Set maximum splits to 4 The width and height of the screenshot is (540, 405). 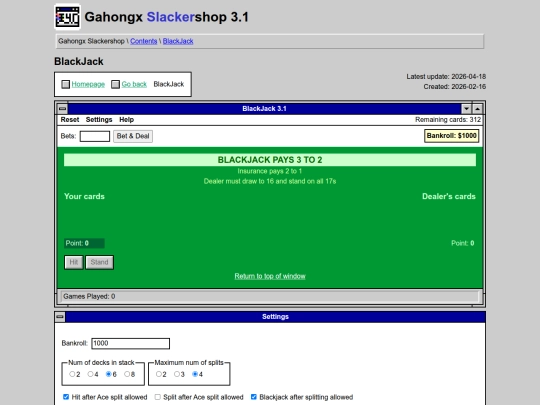click(195, 374)
